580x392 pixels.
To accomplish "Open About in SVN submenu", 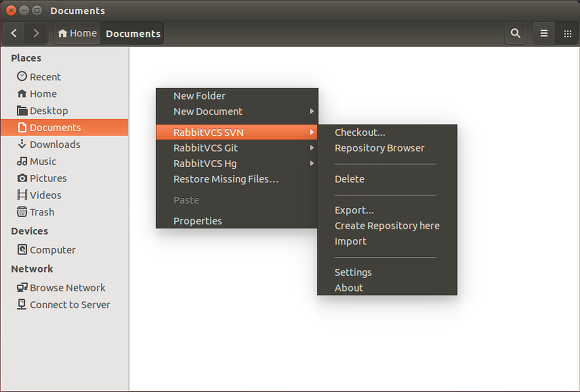I will click(x=387, y=288).
